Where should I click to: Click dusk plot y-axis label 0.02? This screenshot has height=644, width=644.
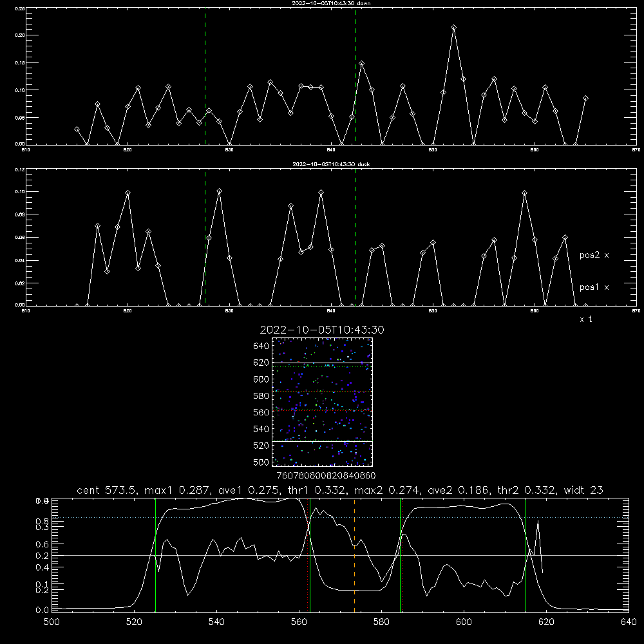coord(20,283)
